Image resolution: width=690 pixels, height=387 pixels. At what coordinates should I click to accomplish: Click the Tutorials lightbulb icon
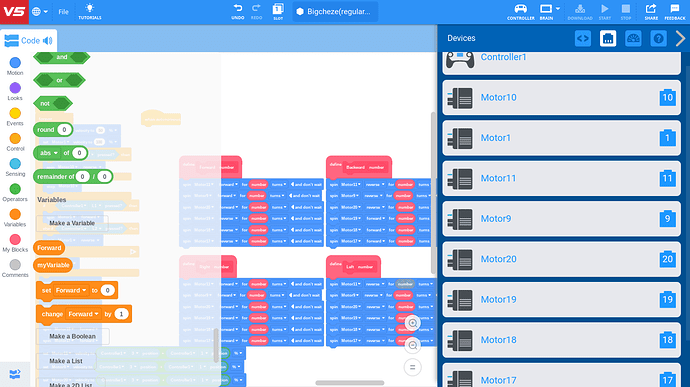tap(90, 8)
